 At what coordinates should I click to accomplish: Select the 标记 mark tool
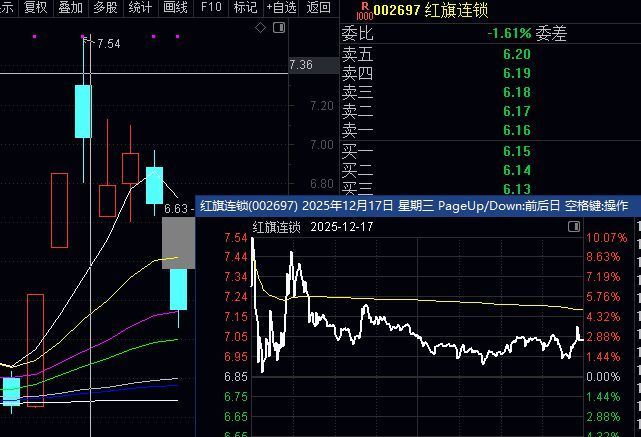pos(245,7)
